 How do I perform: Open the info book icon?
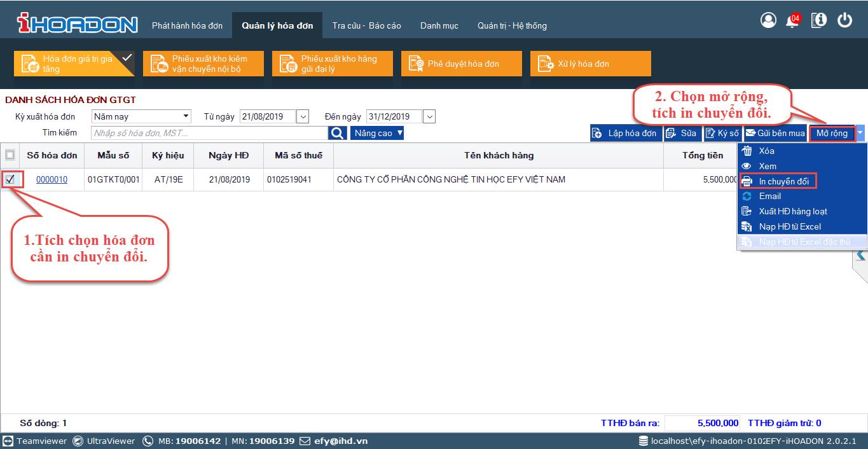pos(819,20)
